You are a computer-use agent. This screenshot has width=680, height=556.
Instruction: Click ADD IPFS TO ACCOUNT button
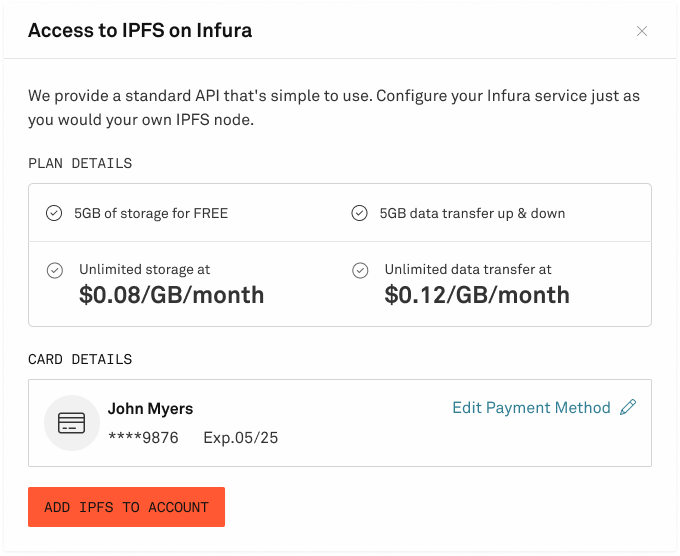point(126,507)
